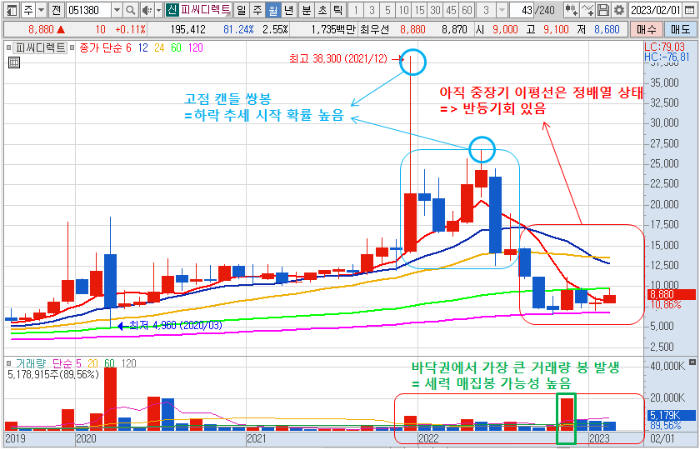Click the 종가 단순 moving average label
This screenshot has width=700, height=449.
point(101,47)
